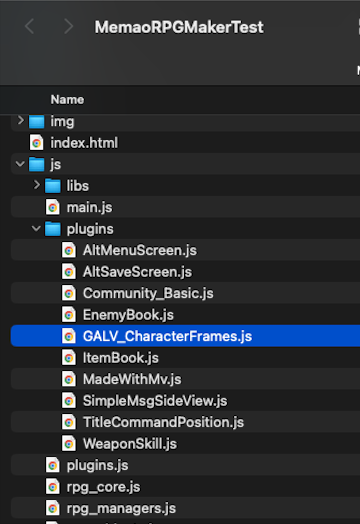Image resolution: width=360 pixels, height=524 pixels.
Task: Select the index.html file name
Action: (x=84, y=143)
